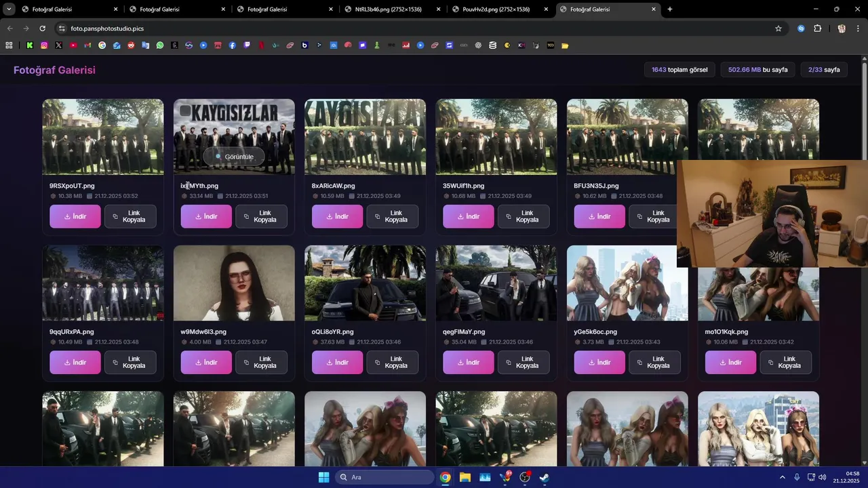Open the Chrome three-dot menu
The height and width of the screenshot is (488, 868).
(x=857, y=28)
